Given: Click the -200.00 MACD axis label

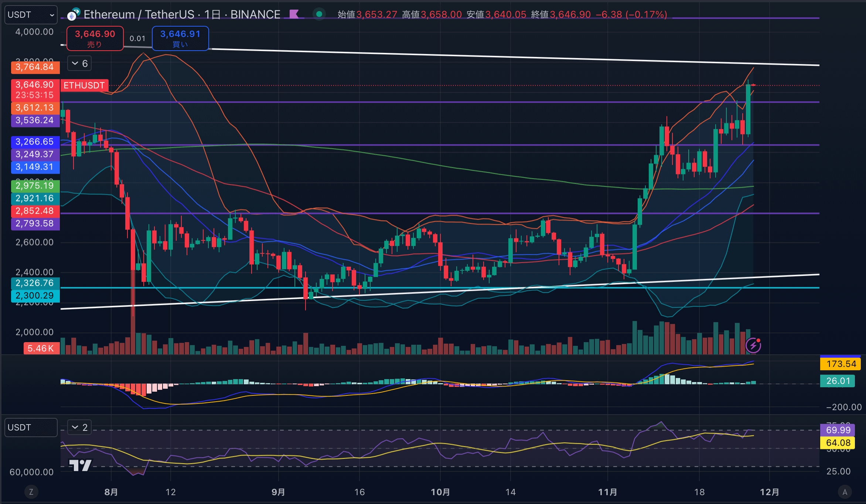Looking at the screenshot, I should [x=844, y=407].
